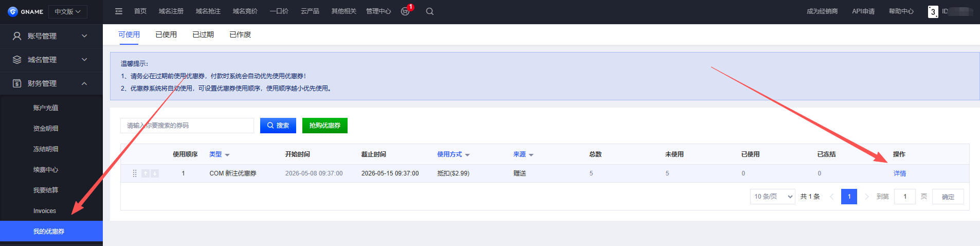Click the COM 新注优惠券 cell
This screenshot has width=980, height=246.
click(x=233, y=173)
